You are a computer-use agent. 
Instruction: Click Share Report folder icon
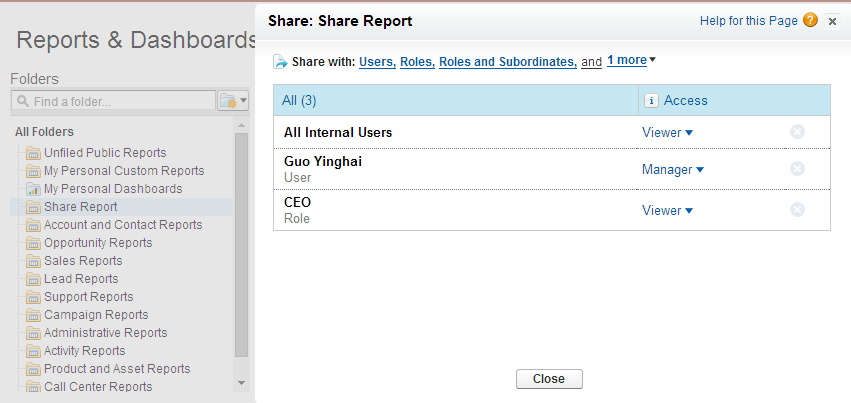[34, 207]
